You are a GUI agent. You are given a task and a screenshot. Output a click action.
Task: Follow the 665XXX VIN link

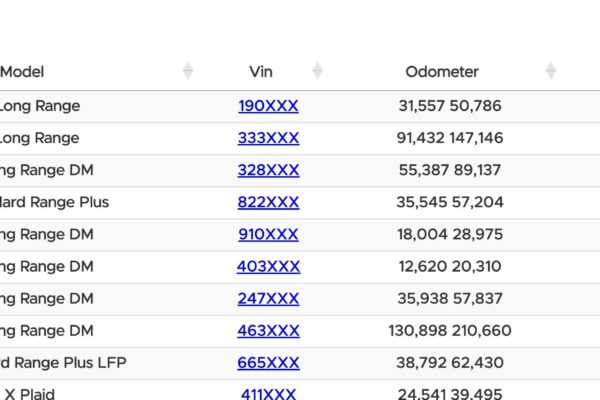[268, 362]
